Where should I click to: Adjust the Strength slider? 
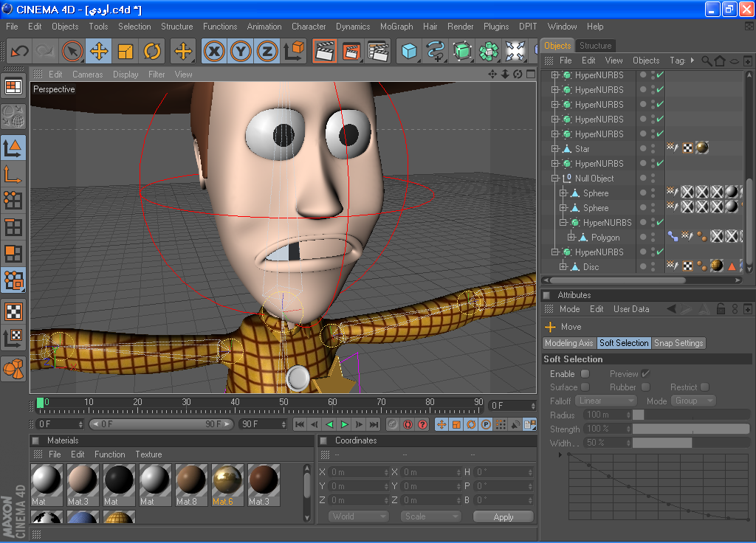coord(691,429)
